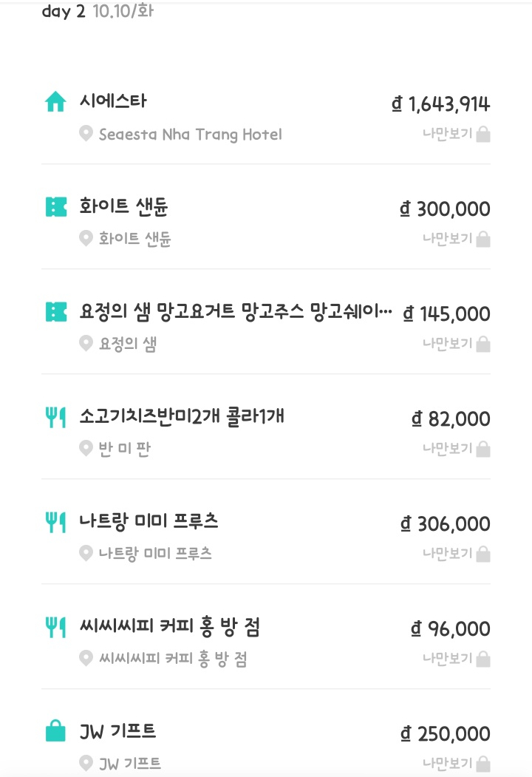Open the 씨씨씨피 커피 홍 방 점 expense entry
Image resolution: width=532 pixels, height=777 pixels.
point(169,628)
